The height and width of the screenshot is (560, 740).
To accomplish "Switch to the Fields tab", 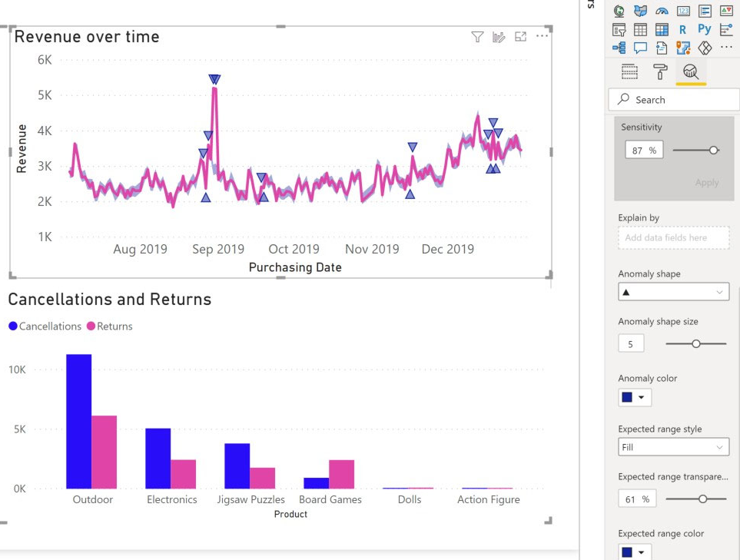I will tap(629, 72).
